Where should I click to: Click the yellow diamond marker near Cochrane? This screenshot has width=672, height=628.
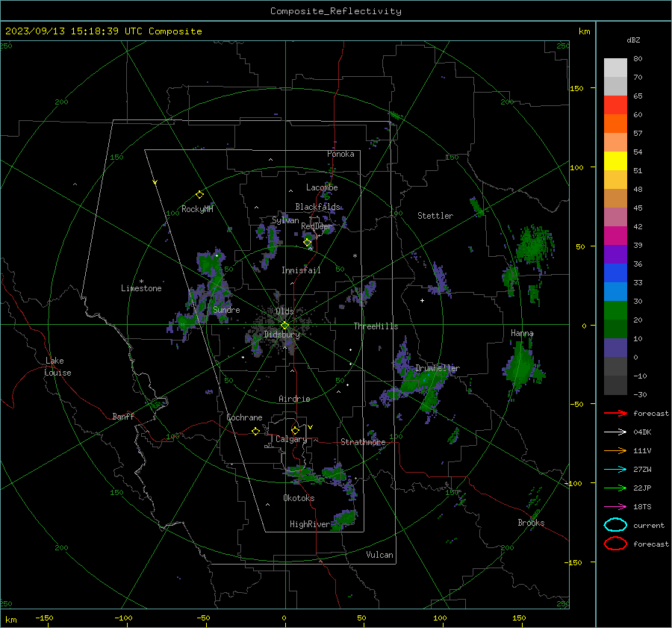255,431
